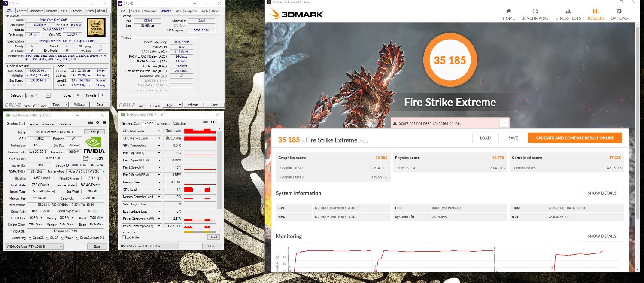Screen dimensions: 644x283
Task: Click the BIOS share/export arrow icon in GPU-Z
Action: point(85,158)
